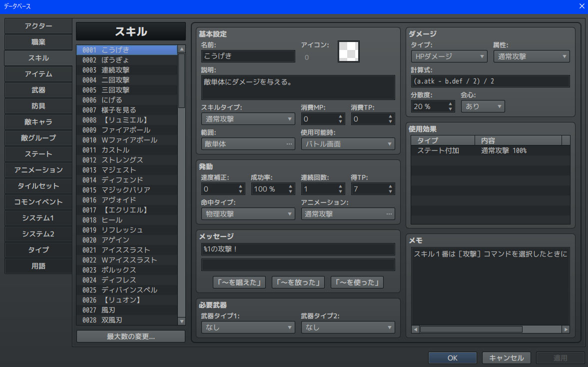This screenshot has height=367, width=588.
Task: Open the アニメーション tab
Action: [38, 170]
